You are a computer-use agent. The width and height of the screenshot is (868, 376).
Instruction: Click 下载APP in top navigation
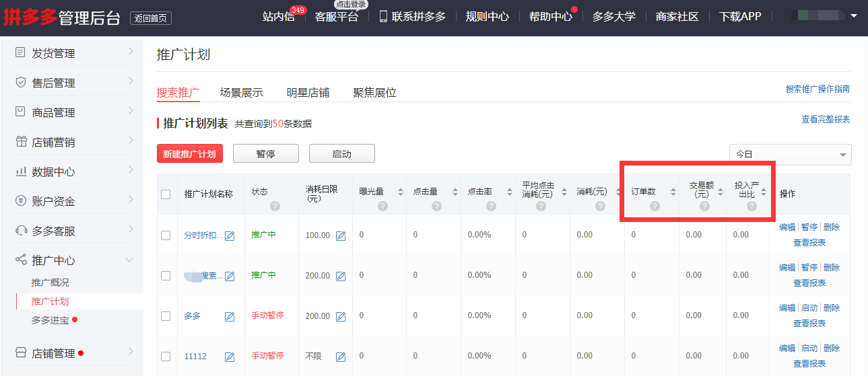[740, 16]
